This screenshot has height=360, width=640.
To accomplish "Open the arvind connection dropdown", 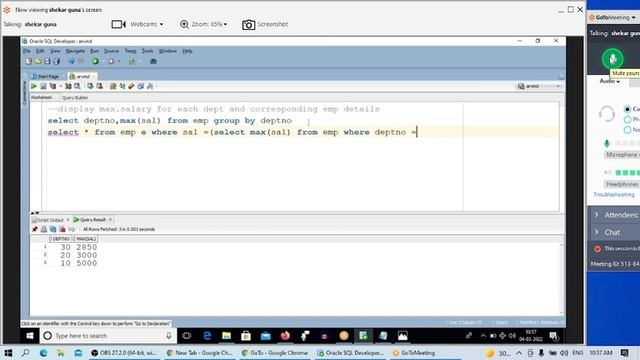I will pos(539,86).
